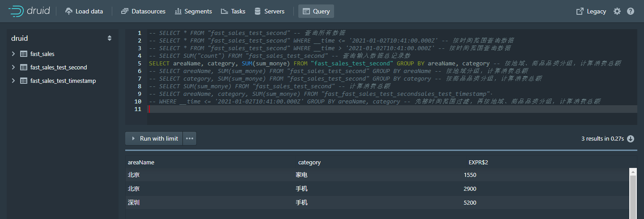Viewport: 644px width, 219px height.
Task: Open the Legacy console link
Action: click(x=591, y=11)
